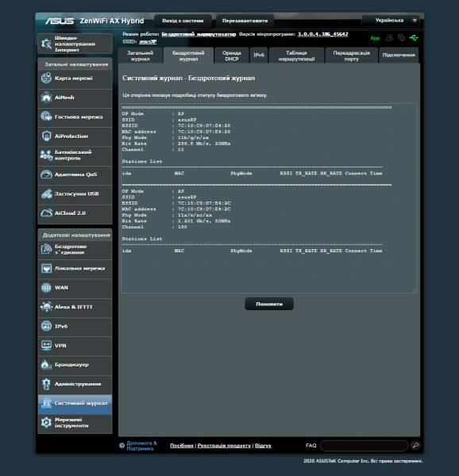Screen dimensions: 459x476
Task: Click the Поновити refresh button
Action: pyautogui.click(x=269, y=304)
